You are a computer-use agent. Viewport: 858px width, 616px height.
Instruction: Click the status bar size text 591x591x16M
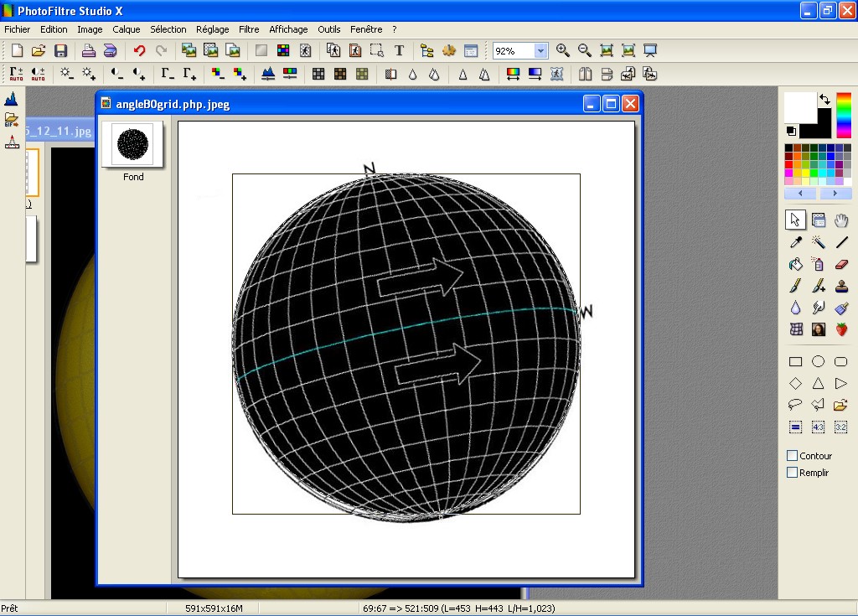[x=214, y=608]
